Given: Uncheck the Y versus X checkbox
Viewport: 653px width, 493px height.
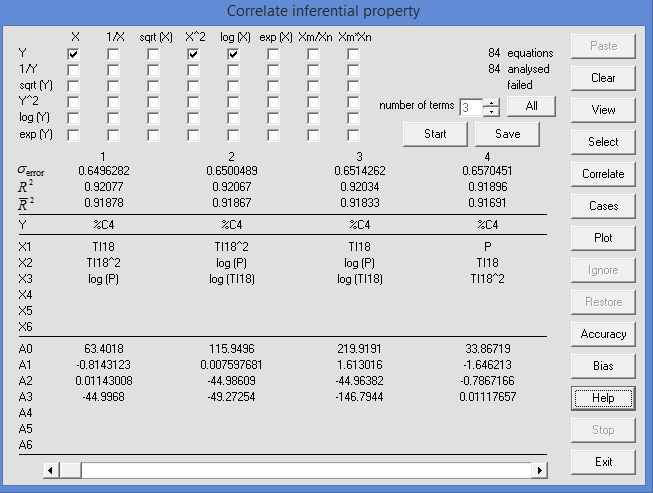Looking at the screenshot, I should (x=74, y=53).
